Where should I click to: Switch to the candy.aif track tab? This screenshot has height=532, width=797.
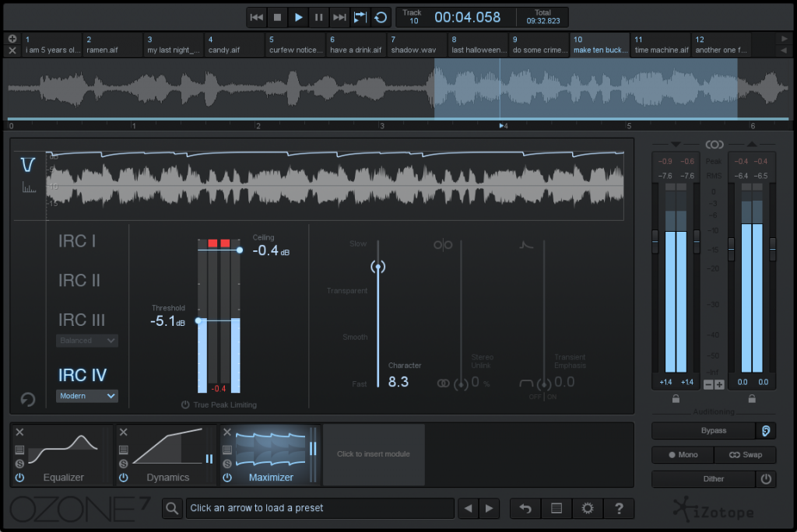[233, 45]
